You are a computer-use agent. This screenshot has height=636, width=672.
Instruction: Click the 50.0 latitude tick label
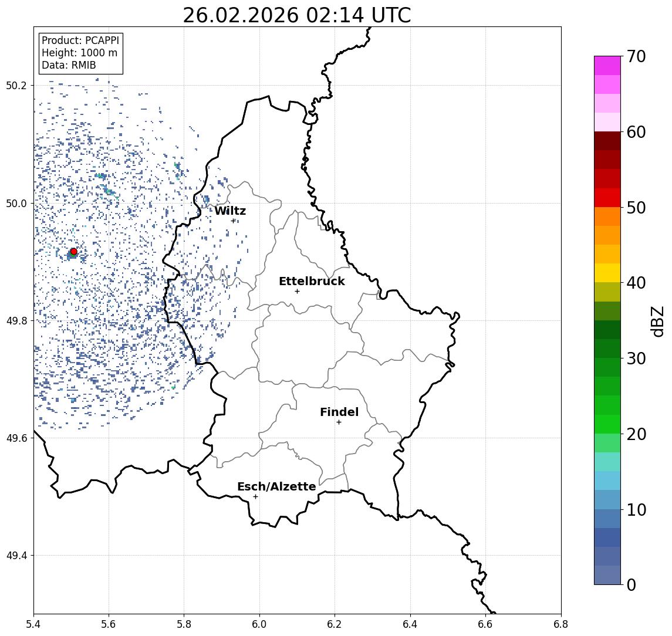pyautogui.click(x=16, y=203)
